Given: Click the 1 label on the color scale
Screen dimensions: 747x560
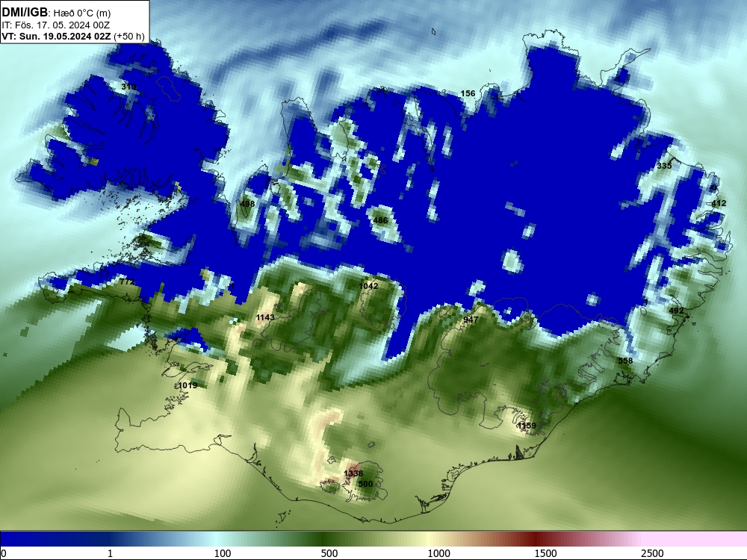Looking at the screenshot, I should tap(110, 553).
